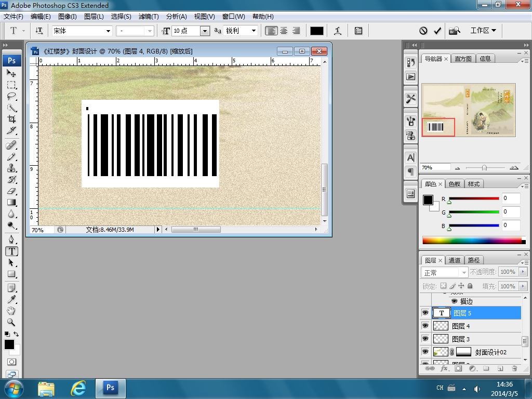Image resolution: width=532 pixels, height=399 pixels.
Task: Toggle the text orientation button
Action: point(39,31)
